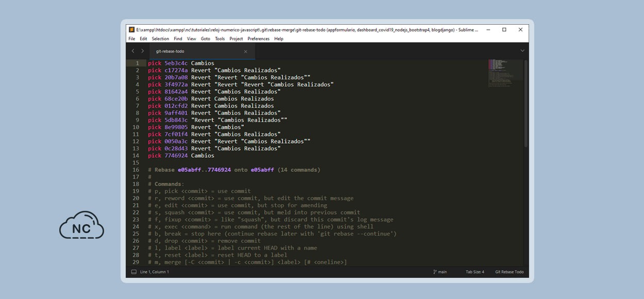The width and height of the screenshot is (644, 299).
Task: Click the 'm, merge' comment line
Action: pos(247,262)
